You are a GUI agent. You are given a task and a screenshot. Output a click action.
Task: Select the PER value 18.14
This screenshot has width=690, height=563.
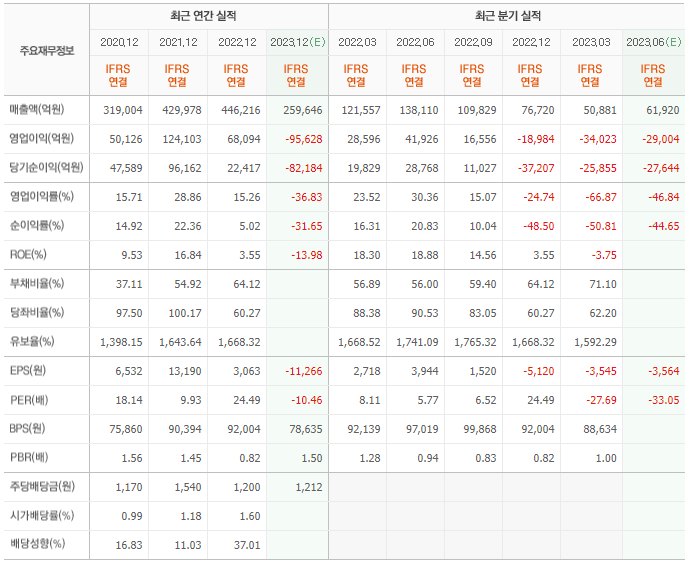129,400
